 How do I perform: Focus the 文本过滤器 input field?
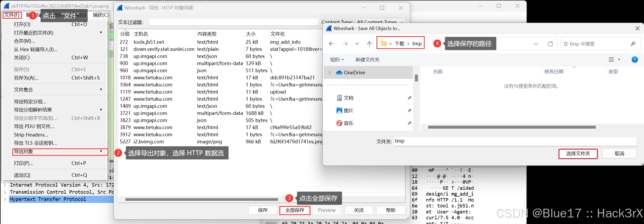click(x=234, y=22)
